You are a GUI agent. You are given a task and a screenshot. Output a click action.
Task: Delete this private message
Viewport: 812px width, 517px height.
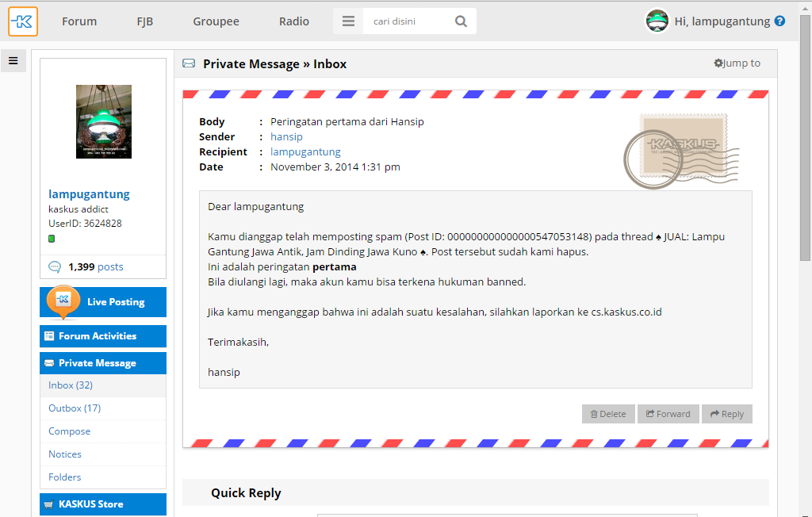click(608, 414)
